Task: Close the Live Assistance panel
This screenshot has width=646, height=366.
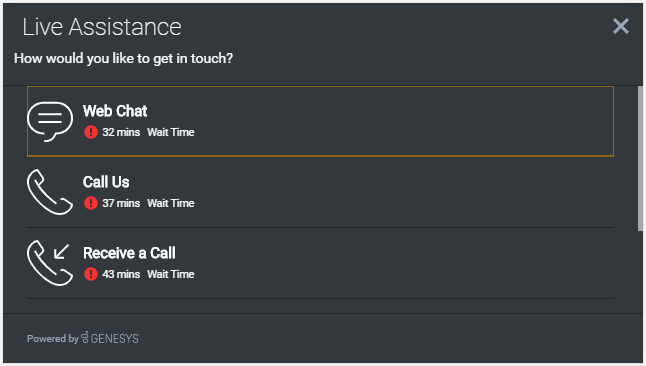Action: pos(620,26)
